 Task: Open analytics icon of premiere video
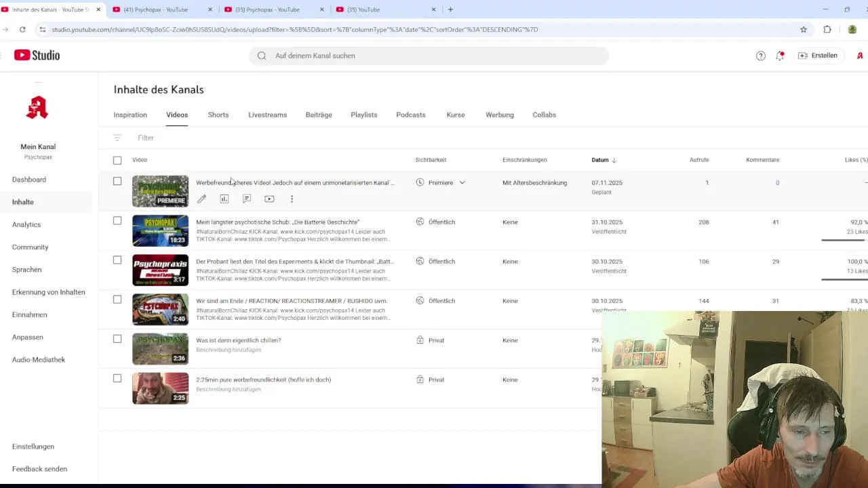[224, 199]
